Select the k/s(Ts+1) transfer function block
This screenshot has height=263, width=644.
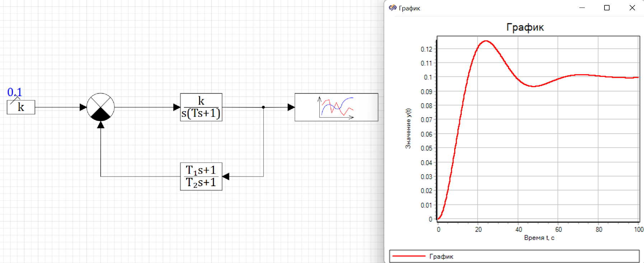click(201, 107)
